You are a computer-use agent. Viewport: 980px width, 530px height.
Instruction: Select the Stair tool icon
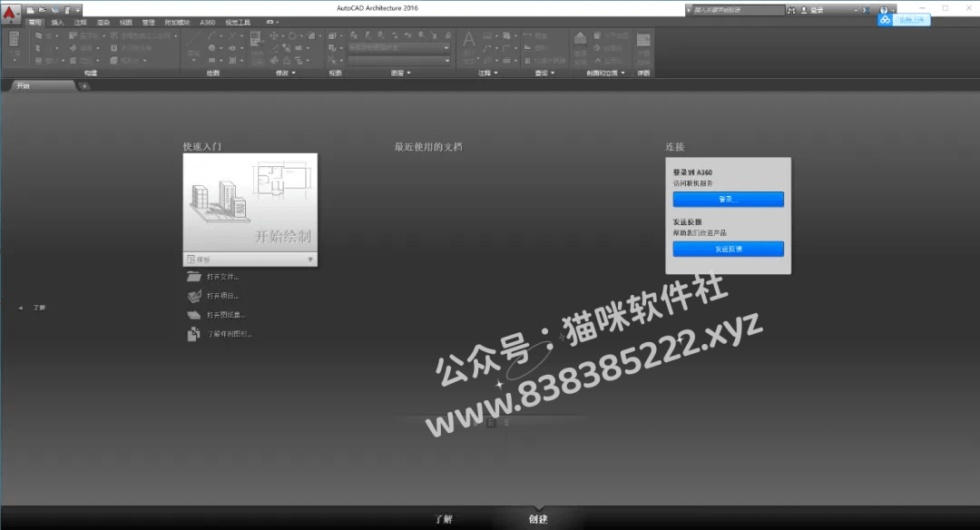[73, 48]
